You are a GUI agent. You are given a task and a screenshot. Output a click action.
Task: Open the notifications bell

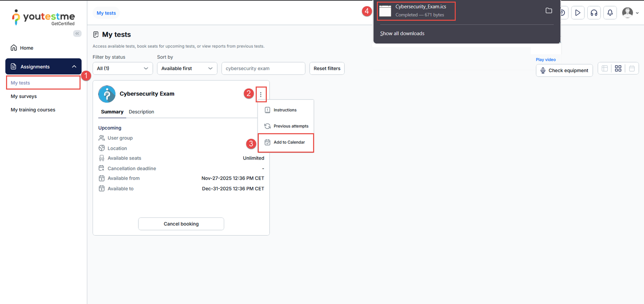coord(610,13)
